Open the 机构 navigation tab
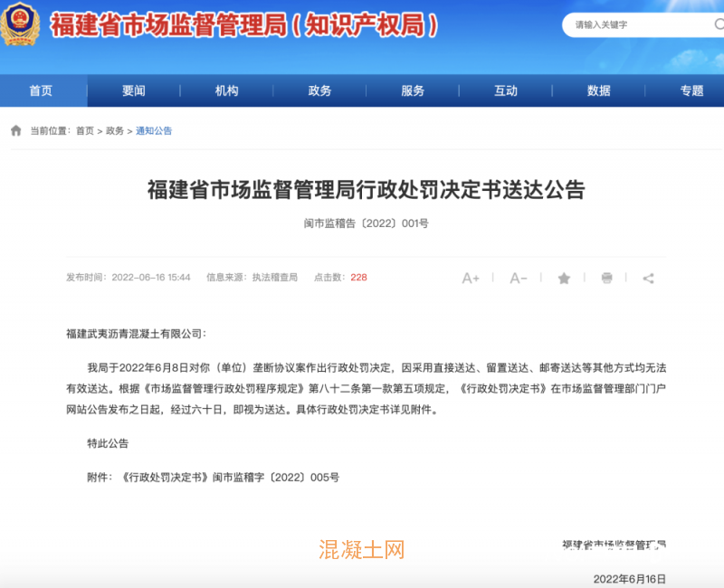The image size is (724, 588). 227,90
